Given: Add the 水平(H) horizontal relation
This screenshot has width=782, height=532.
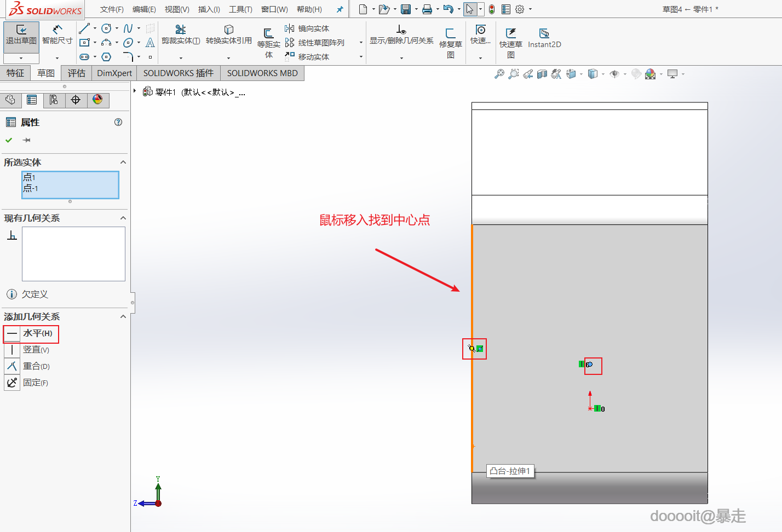Looking at the screenshot, I should pos(31,333).
